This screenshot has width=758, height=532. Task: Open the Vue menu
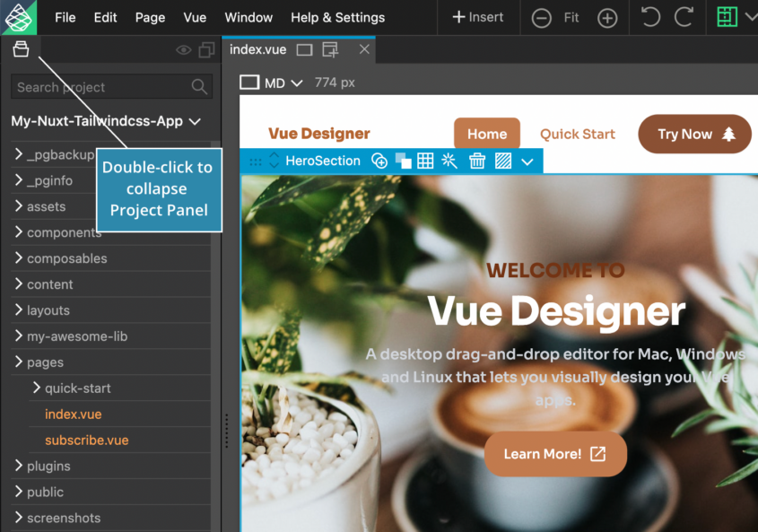coord(195,18)
